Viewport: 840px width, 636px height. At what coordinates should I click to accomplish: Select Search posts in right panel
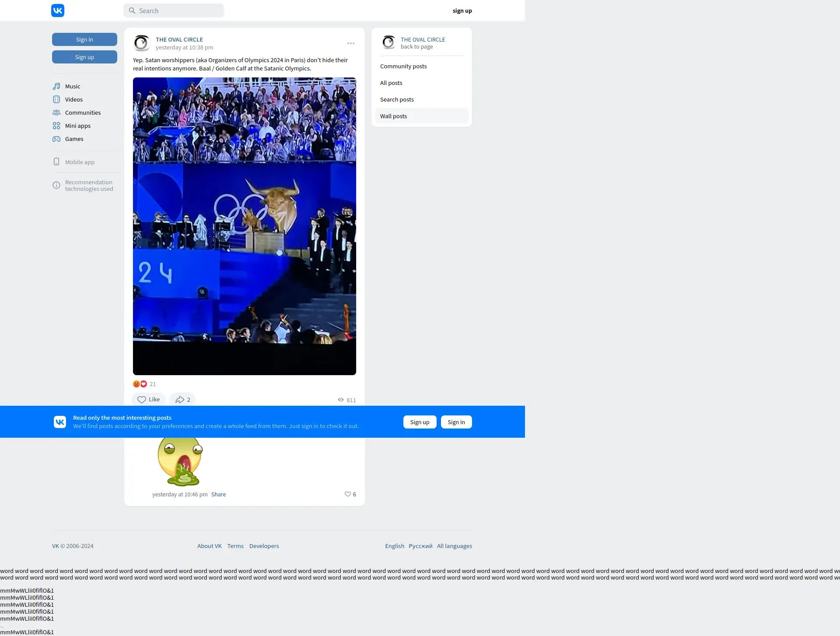pyautogui.click(x=397, y=99)
